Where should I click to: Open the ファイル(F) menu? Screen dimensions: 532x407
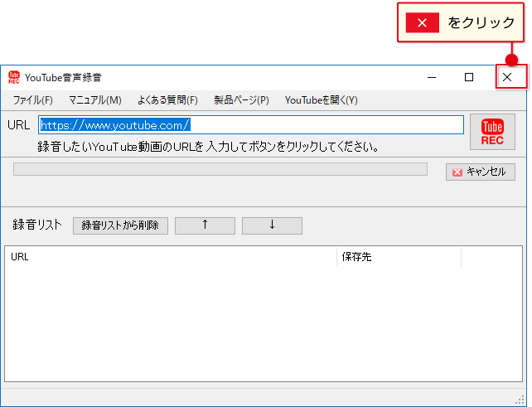coord(33,100)
